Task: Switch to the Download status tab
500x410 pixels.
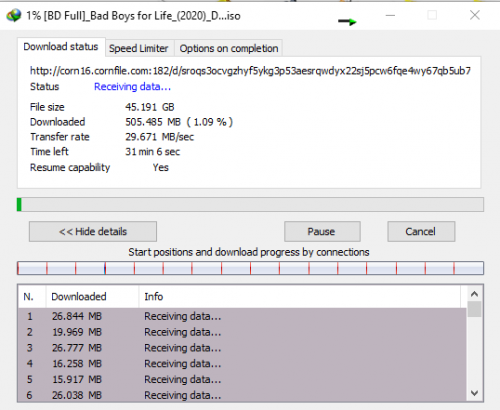Action: pos(61,47)
